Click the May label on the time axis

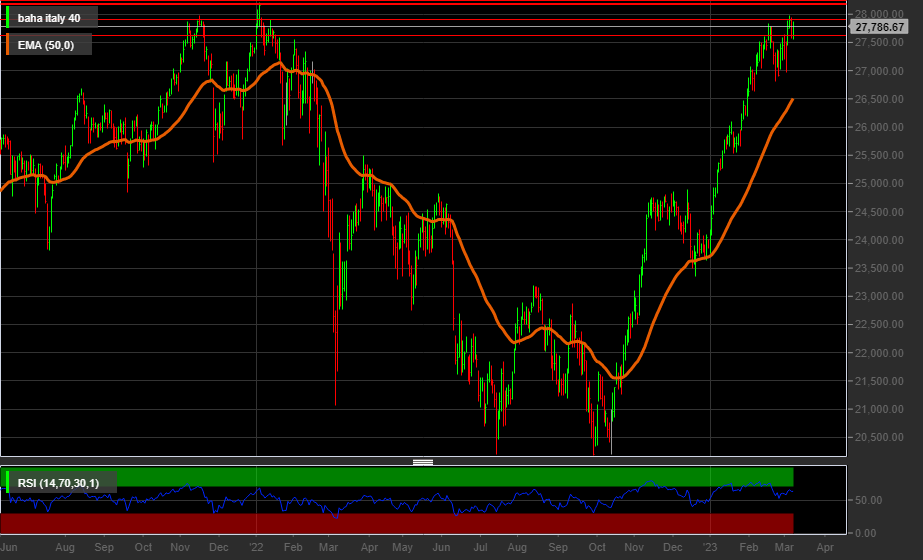click(403, 547)
